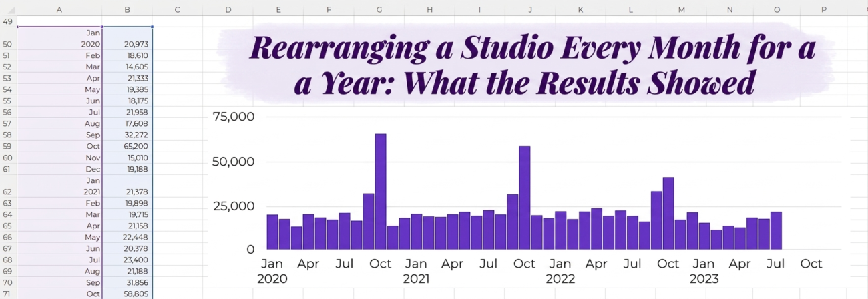Select row 50 header
This screenshot has height=299, width=868.
(x=9, y=38)
